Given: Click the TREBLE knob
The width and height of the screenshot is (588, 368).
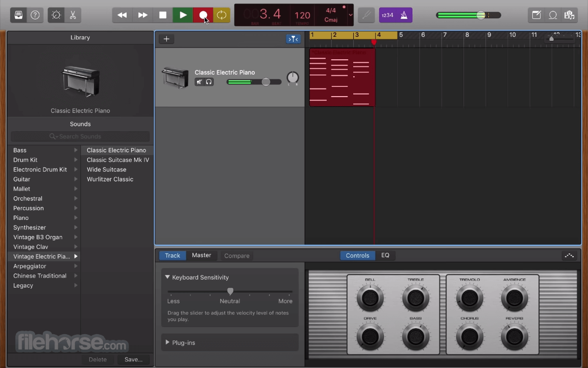Looking at the screenshot, I should click(x=415, y=298).
